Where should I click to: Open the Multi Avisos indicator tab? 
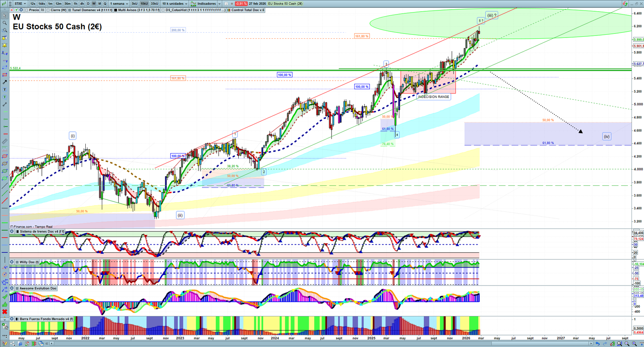click(x=137, y=10)
